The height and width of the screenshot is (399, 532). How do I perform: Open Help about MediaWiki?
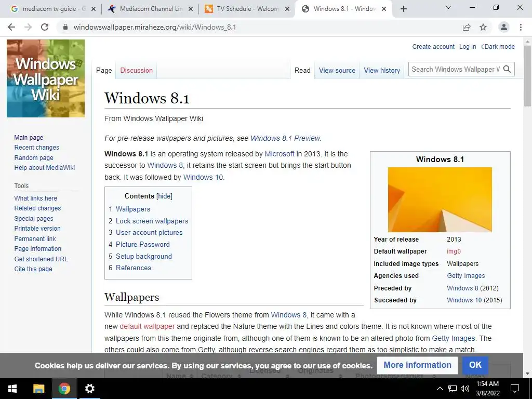click(x=45, y=168)
